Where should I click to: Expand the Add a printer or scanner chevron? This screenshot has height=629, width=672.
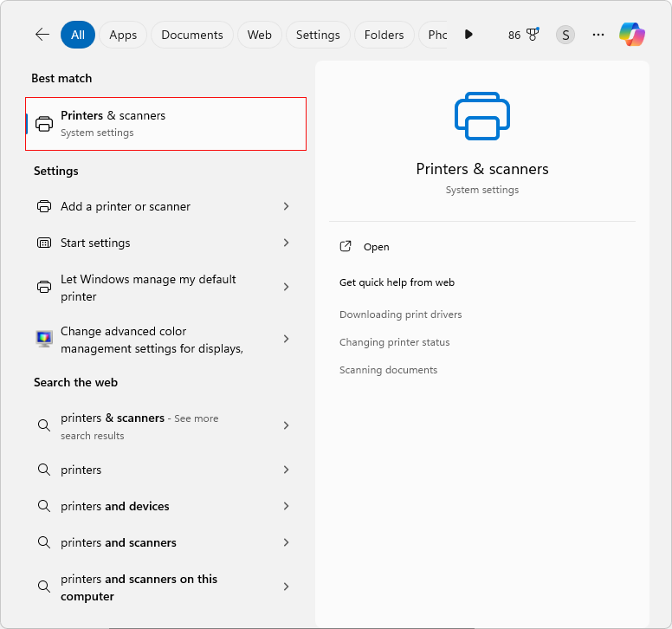click(286, 206)
